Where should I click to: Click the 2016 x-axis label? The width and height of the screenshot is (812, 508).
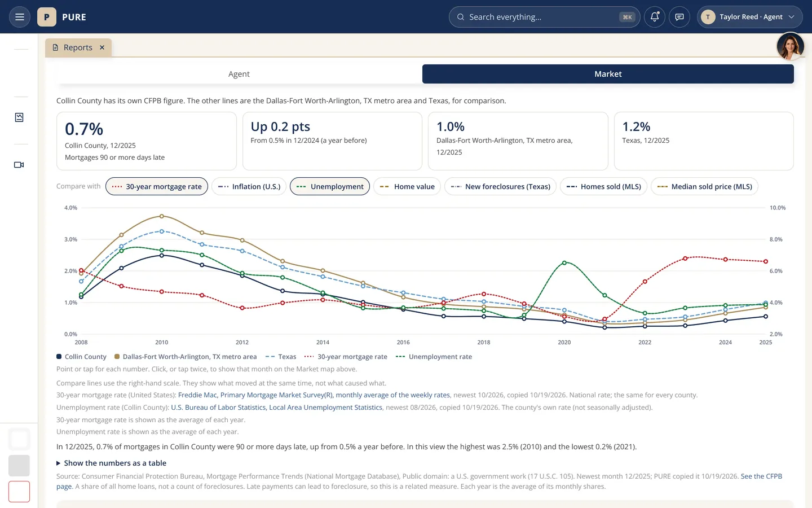point(403,342)
